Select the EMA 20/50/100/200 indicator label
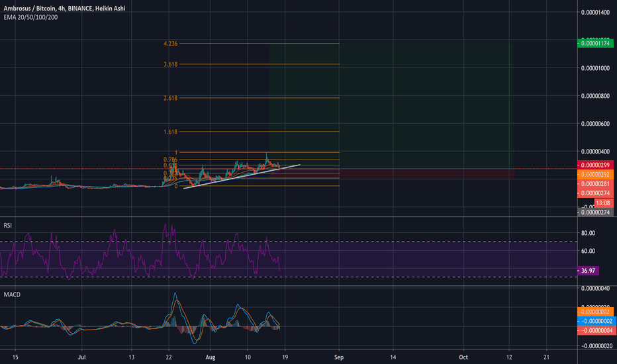This screenshot has height=364, width=617. (x=30, y=17)
